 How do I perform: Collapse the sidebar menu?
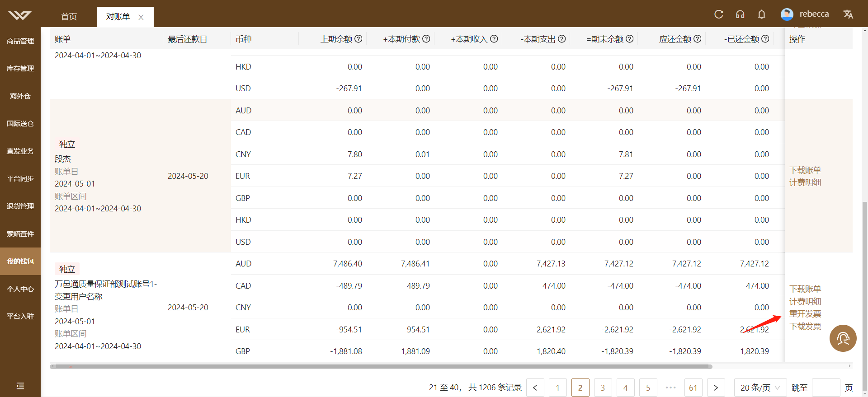tap(20, 386)
